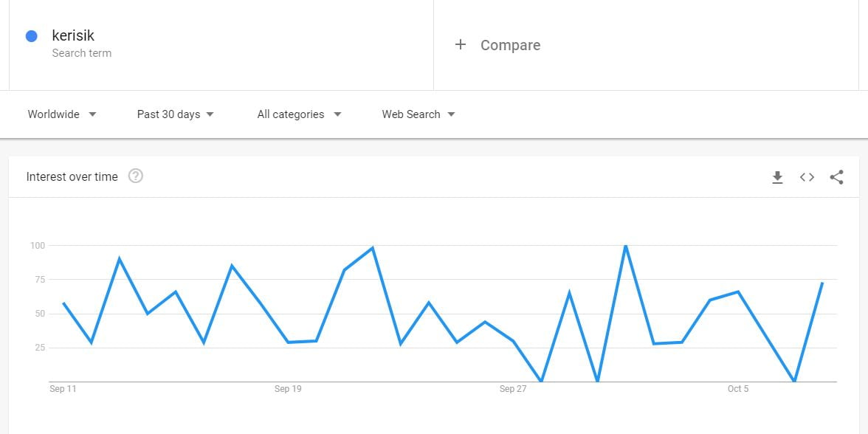Click the Interest over time heading
This screenshot has height=434, width=868.
pos(72,177)
